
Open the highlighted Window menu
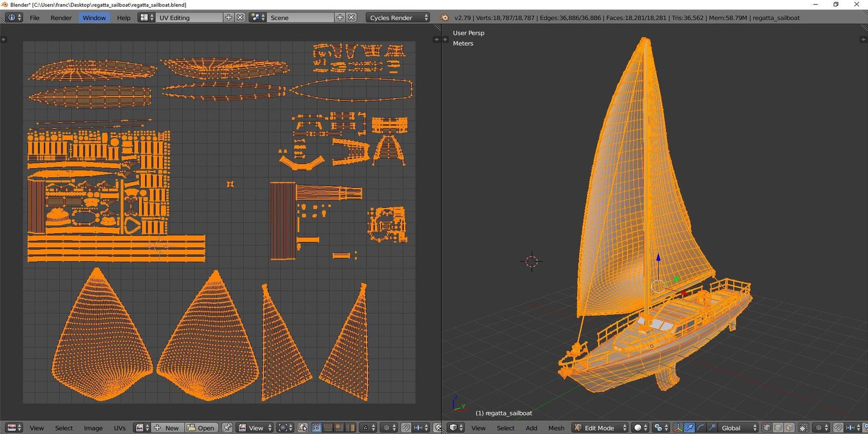point(94,18)
